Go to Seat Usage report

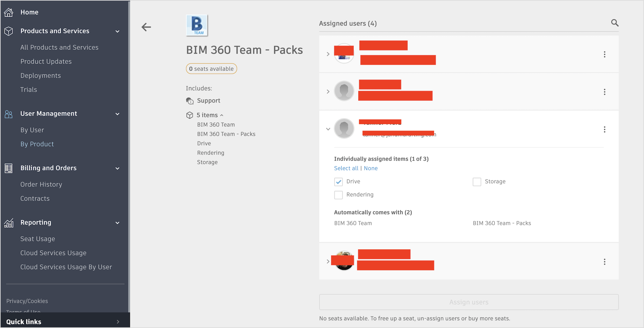[x=38, y=239]
